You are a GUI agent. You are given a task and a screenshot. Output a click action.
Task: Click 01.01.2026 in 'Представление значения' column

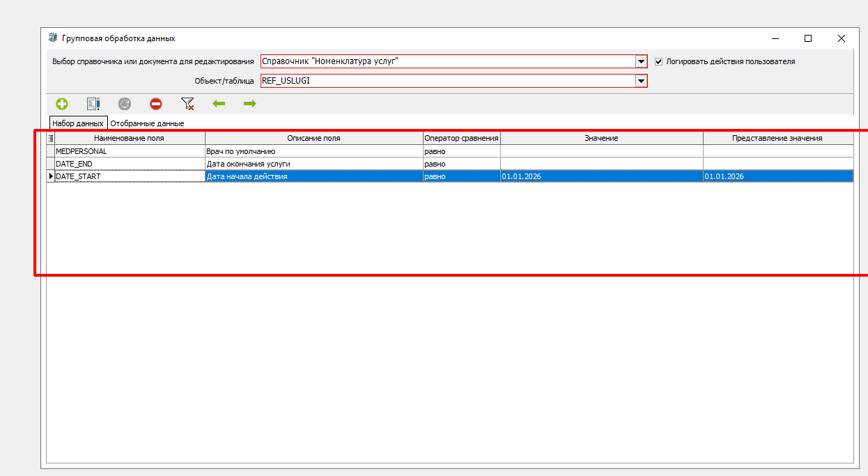tap(778, 176)
